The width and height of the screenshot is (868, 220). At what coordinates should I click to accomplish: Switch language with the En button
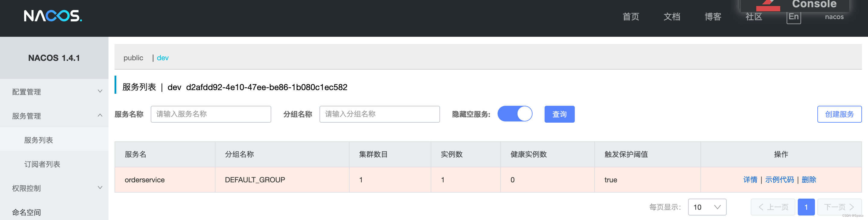[794, 17]
